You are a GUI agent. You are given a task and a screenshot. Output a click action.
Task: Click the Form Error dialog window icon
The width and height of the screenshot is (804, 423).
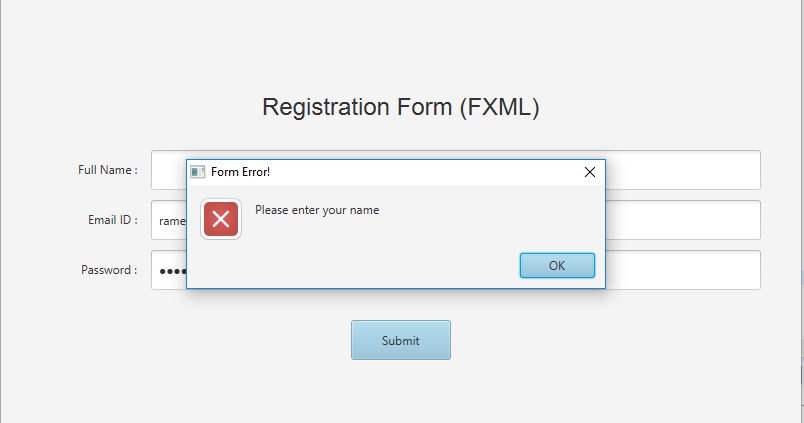(198, 172)
